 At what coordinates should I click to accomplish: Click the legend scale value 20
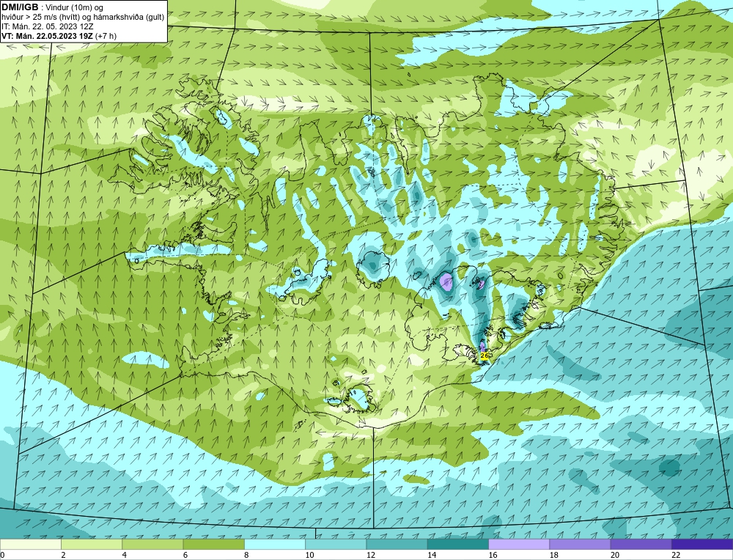coord(614,555)
